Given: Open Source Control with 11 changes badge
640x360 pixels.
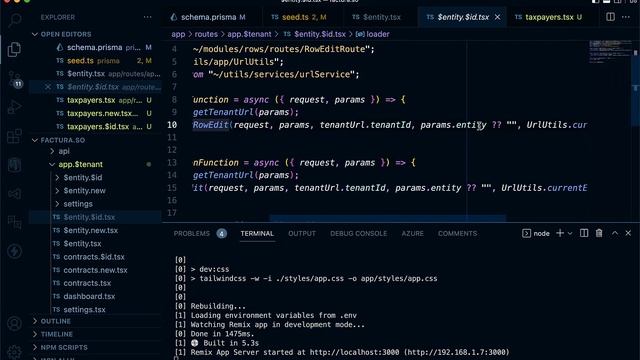Looking at the screenshot, I should coord(15,79).
